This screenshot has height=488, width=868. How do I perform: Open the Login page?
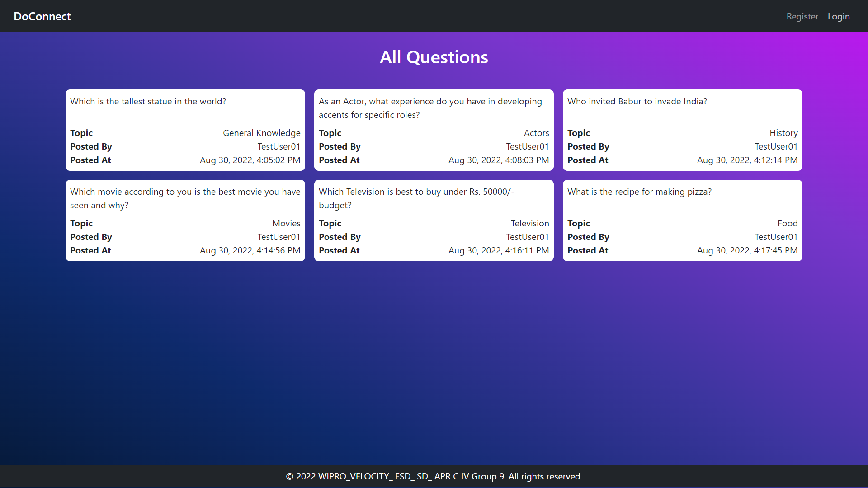point(838,16)
